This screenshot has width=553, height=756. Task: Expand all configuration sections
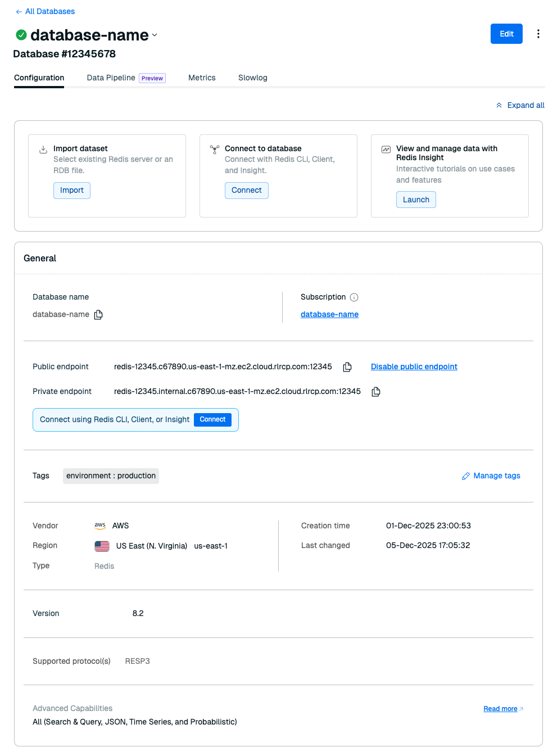(520, 105)
